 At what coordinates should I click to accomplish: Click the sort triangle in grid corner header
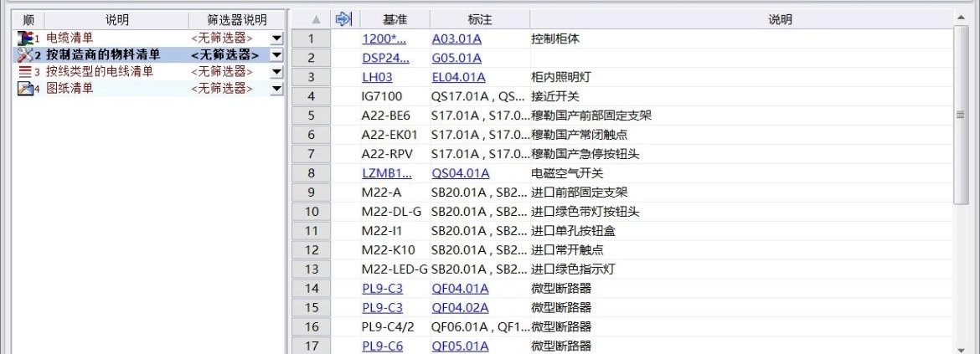coord(317,20)
